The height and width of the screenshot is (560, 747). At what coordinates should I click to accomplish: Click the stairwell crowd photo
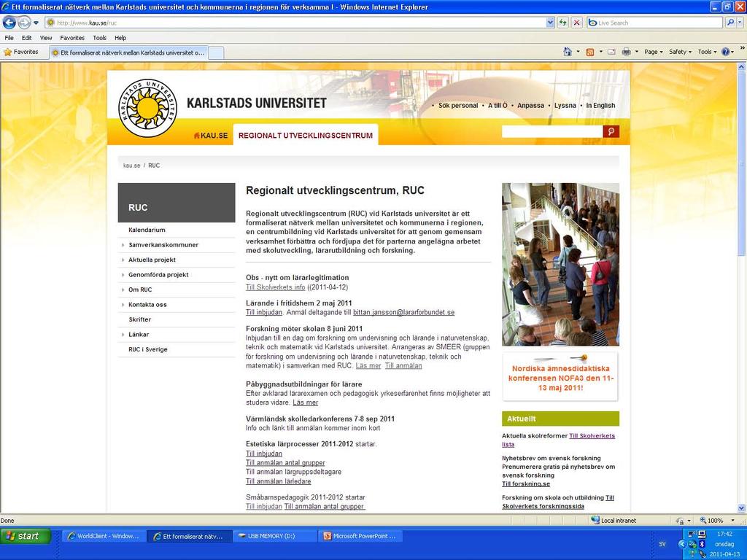(561, 264)
